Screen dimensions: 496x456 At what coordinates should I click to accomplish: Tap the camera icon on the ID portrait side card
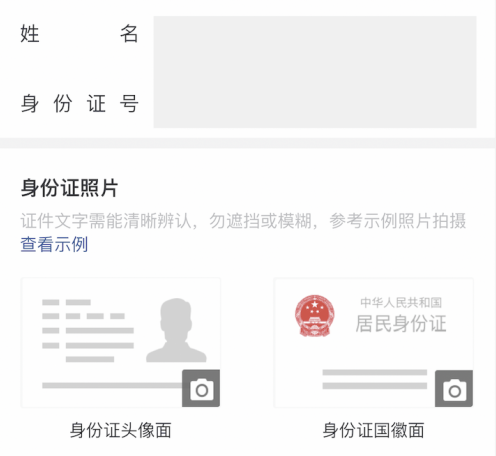tap(201, 388)
